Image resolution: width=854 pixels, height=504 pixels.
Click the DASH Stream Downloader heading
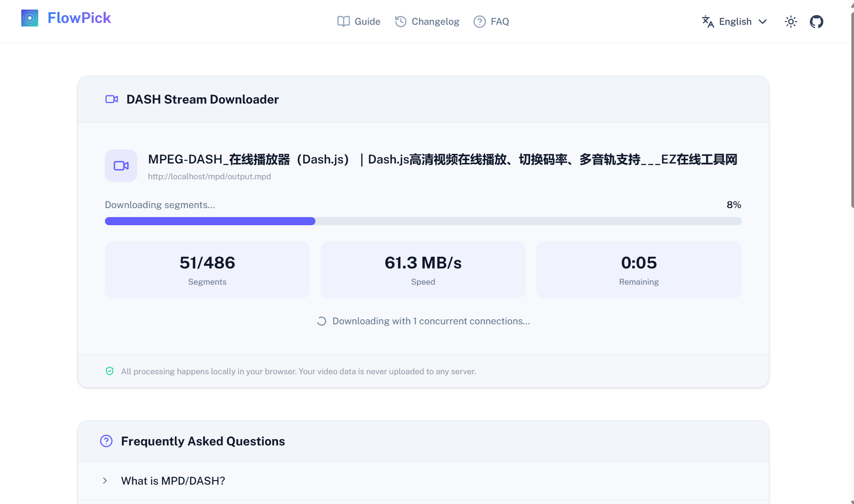[203, 99]
